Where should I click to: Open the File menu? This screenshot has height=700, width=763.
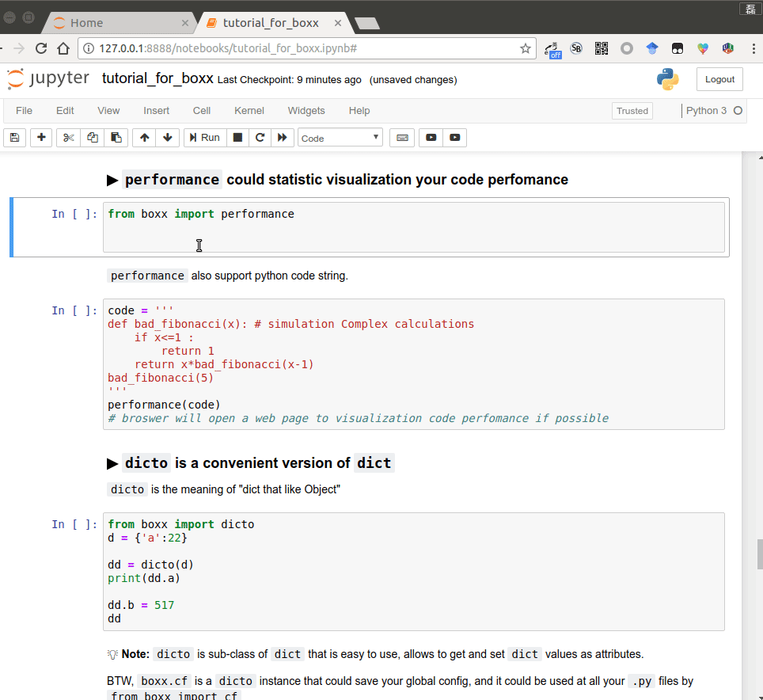tap(24, 111)
